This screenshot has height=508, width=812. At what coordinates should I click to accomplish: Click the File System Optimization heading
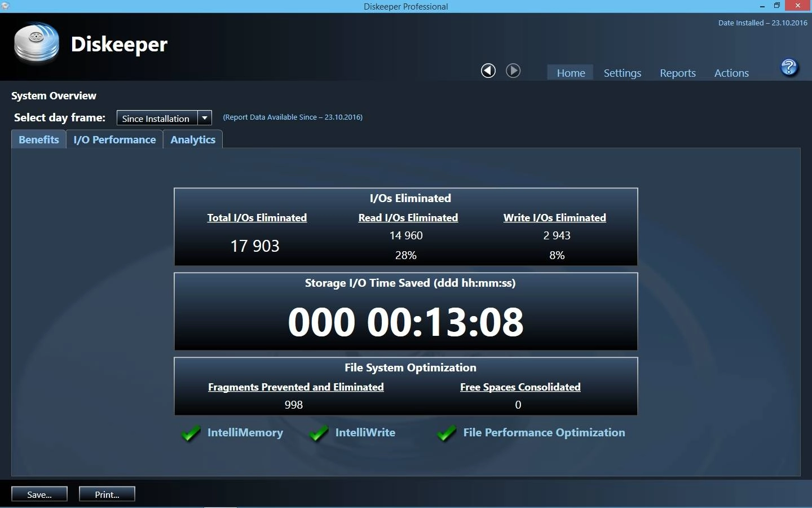coord(411,367)
